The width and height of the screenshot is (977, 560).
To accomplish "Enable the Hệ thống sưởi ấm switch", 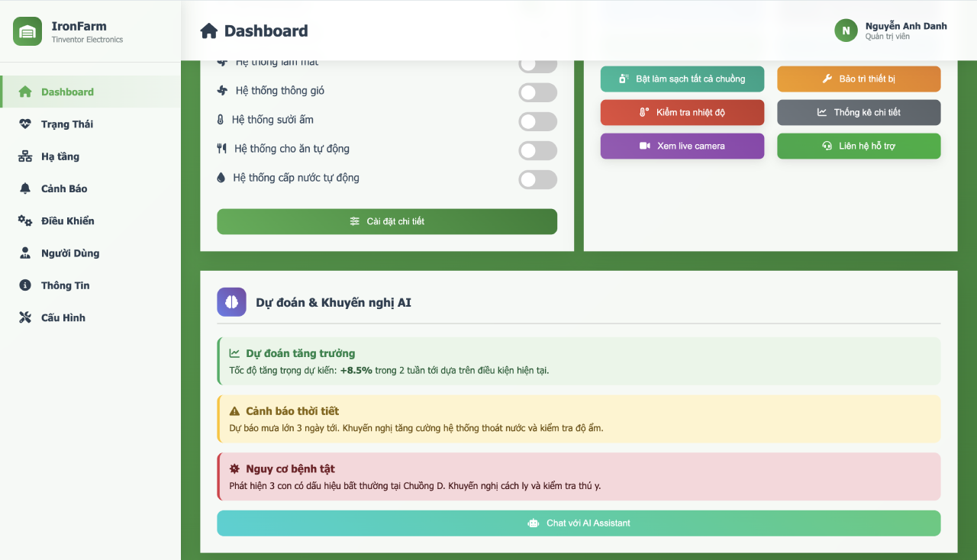I will tap(537, 121).
